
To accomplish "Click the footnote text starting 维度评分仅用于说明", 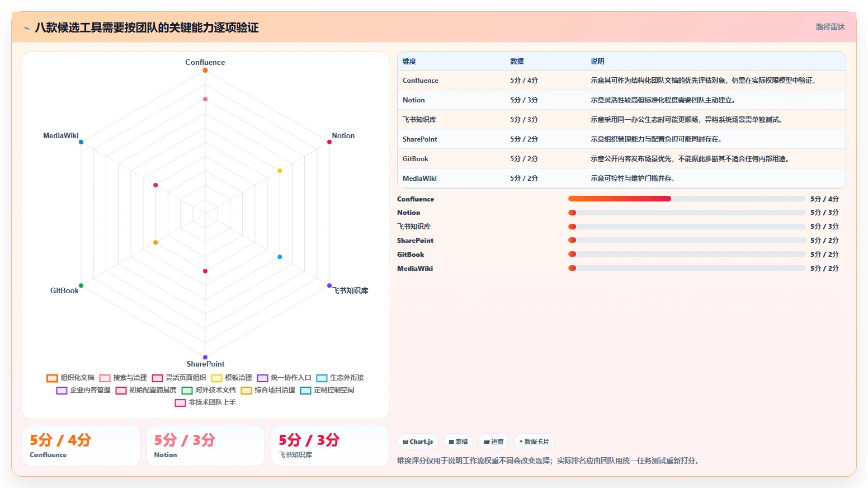I will (549, 461).
